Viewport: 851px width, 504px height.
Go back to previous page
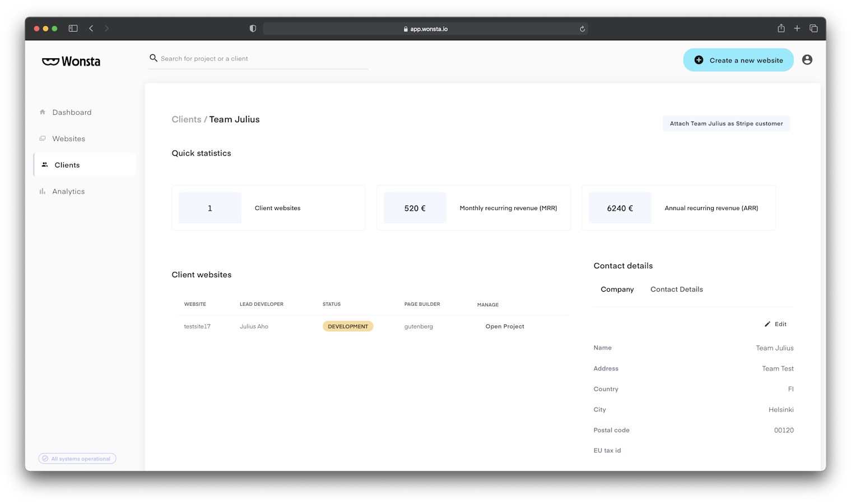coord(91,29)
